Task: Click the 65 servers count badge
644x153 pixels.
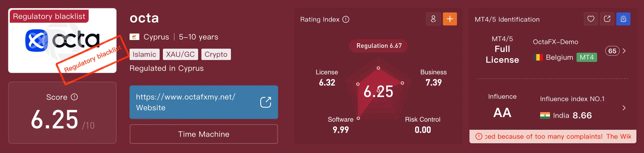Action: pos(612,51)
